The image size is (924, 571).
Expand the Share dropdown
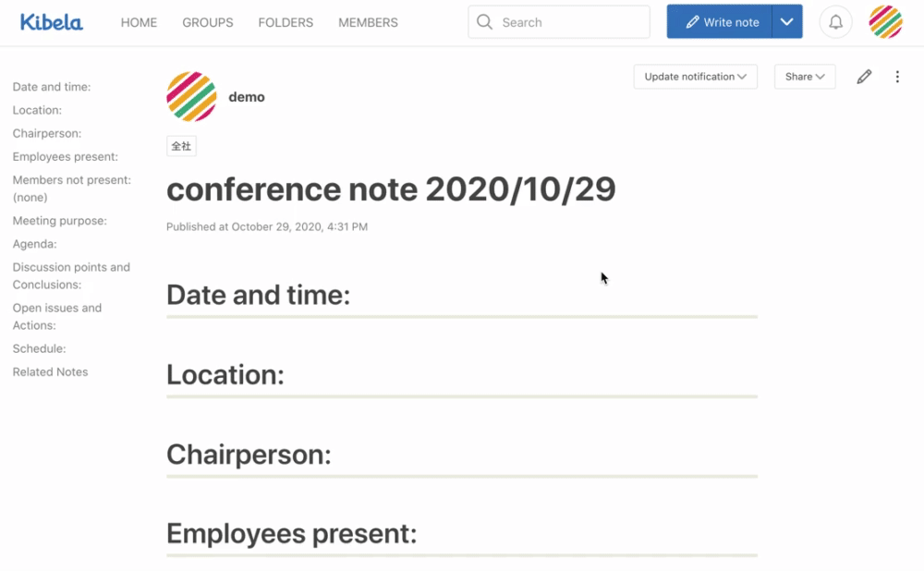point(805,77)
